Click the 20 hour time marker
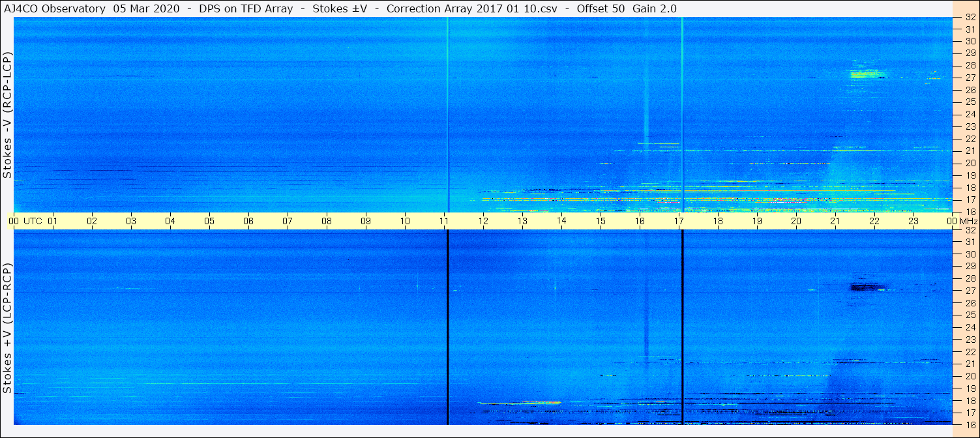 click(x=796, y=221)
